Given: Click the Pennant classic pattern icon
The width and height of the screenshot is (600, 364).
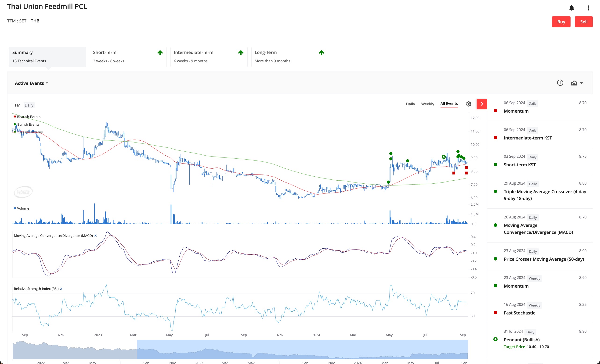Looking at the screenshot, I should pos(495,339).
